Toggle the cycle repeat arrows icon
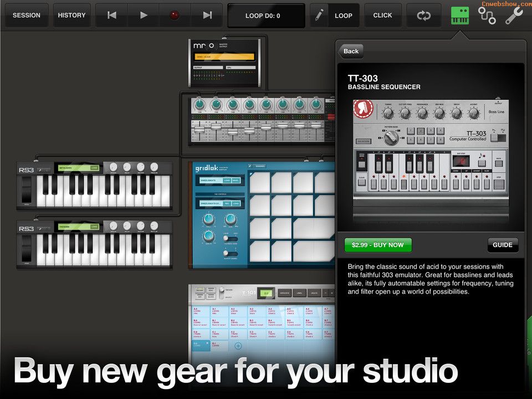Image resolution: width=532 pixels, height=399 pixels. tap(424, 16)
